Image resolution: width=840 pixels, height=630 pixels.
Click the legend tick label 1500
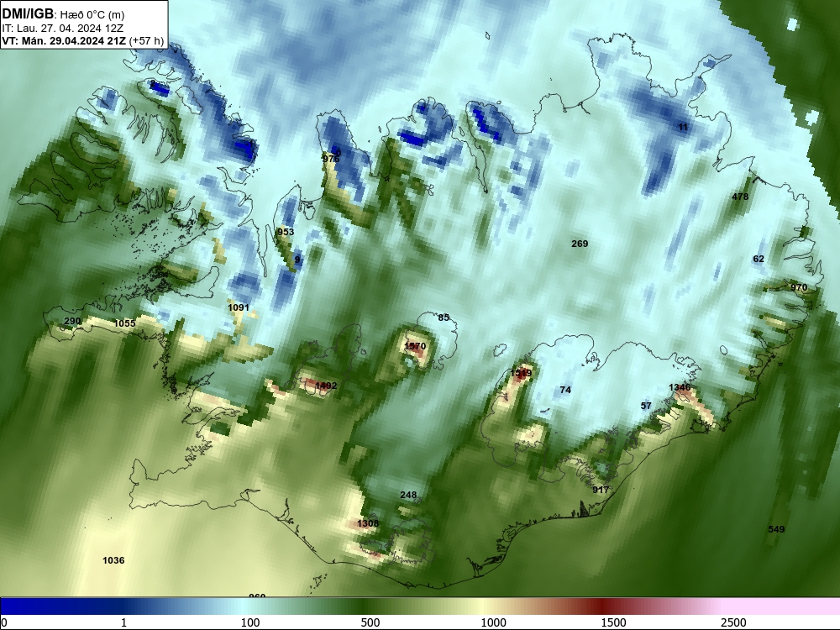[x=613, y=622]
